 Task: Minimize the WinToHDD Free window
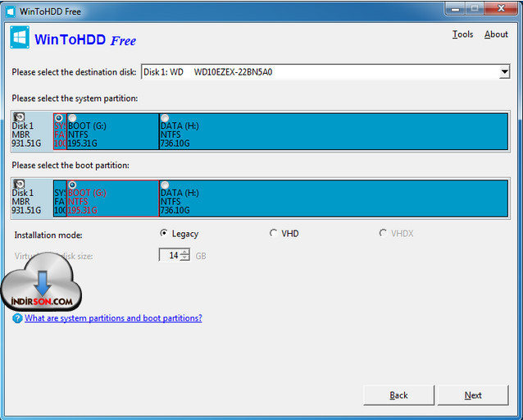point(455,8)
